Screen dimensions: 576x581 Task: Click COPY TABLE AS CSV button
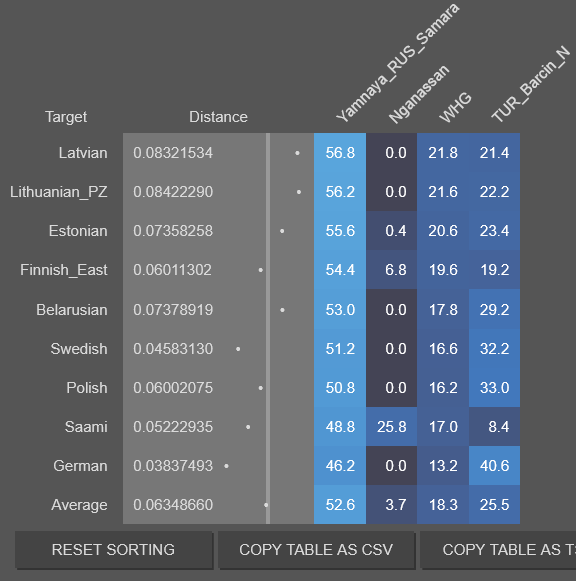316,550
